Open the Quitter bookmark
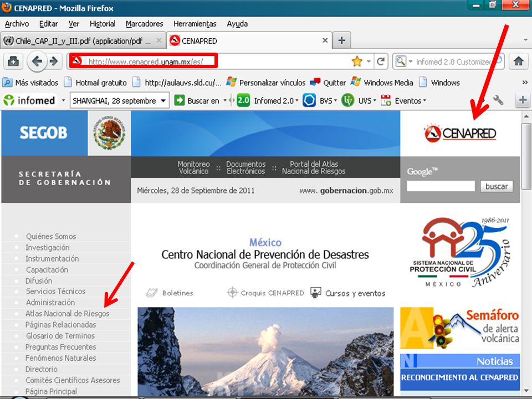Viewport: 532px width, 399px height. (328, 83)
